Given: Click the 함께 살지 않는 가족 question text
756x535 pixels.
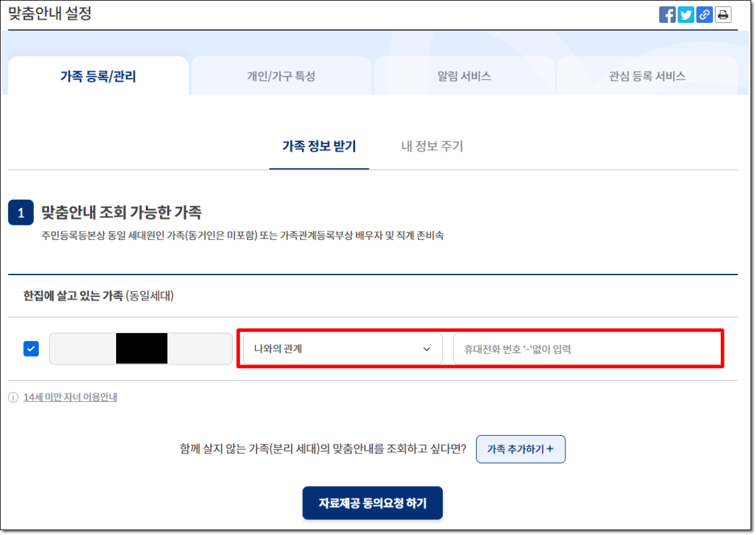Looking at the screenshot, I should 323,450.
